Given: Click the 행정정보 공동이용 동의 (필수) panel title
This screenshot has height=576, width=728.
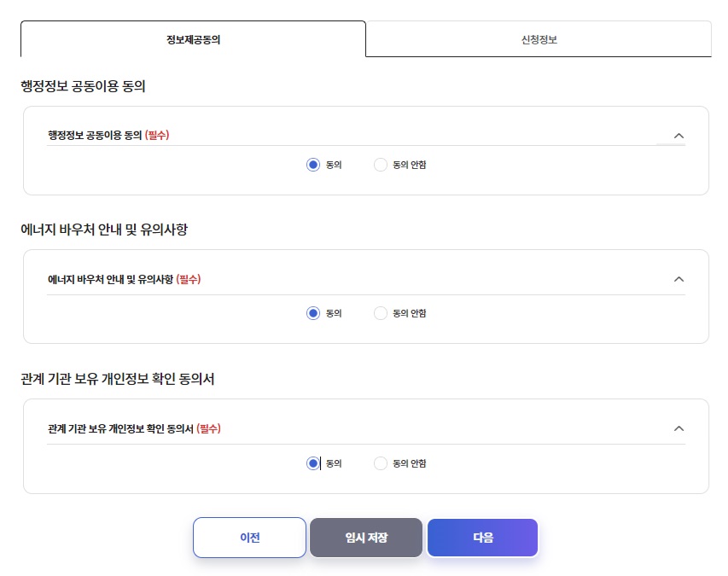Looking at the screenshot, I should pyautogui.click(x=108, y=135).
